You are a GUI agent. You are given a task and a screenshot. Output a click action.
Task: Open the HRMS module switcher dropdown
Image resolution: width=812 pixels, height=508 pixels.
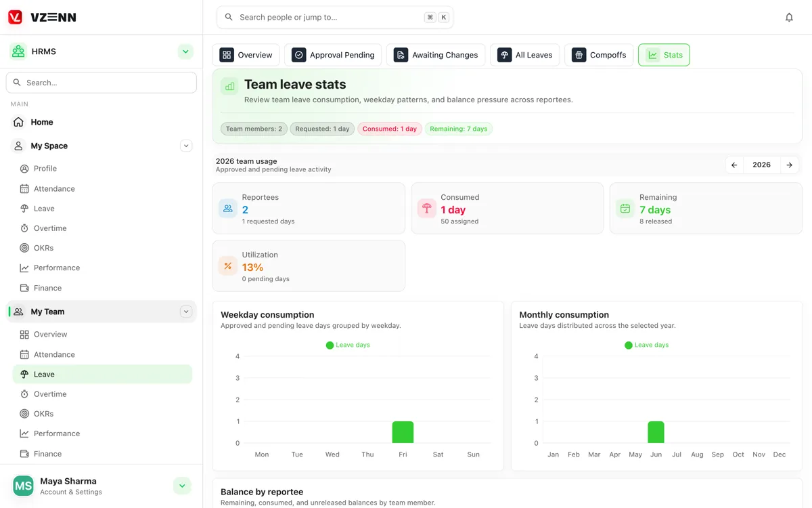[x=185, y=51]
